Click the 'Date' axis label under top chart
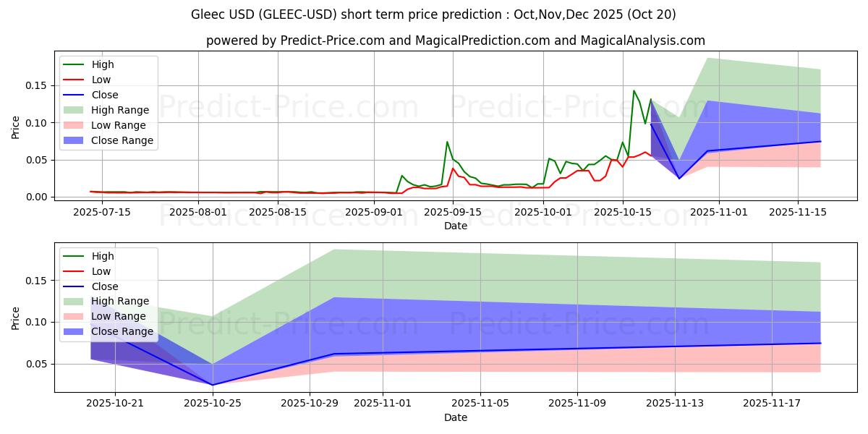868x434 pixels. [x=456, y=226]
